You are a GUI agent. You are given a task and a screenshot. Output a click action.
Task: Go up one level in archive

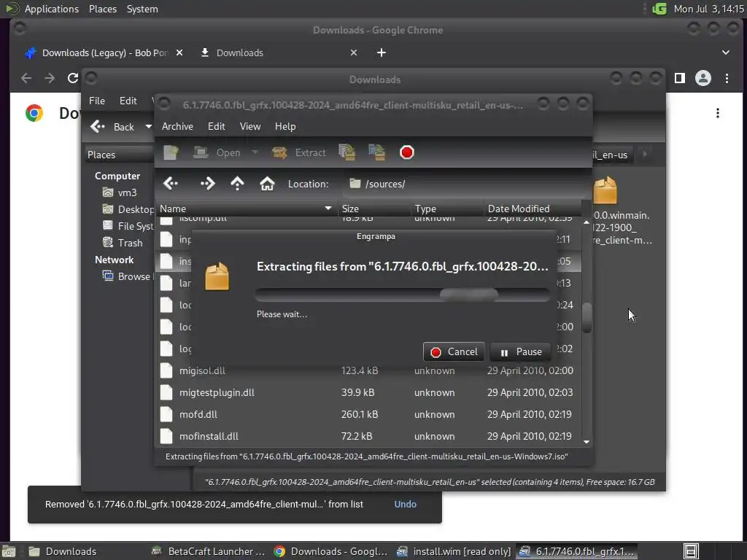point(237,184)
